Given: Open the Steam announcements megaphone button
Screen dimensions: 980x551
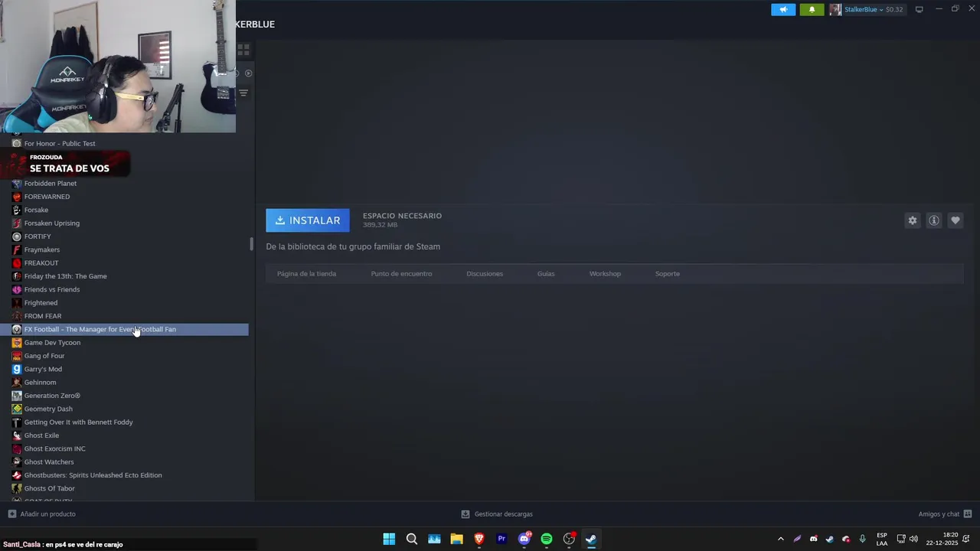Looking at the screenshot, I should 782,9.
